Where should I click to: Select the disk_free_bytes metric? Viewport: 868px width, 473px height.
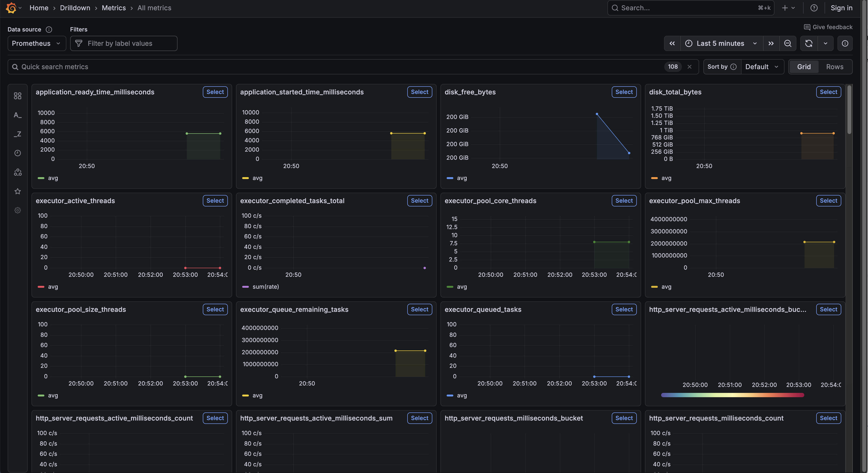click(x=624, y=92)
